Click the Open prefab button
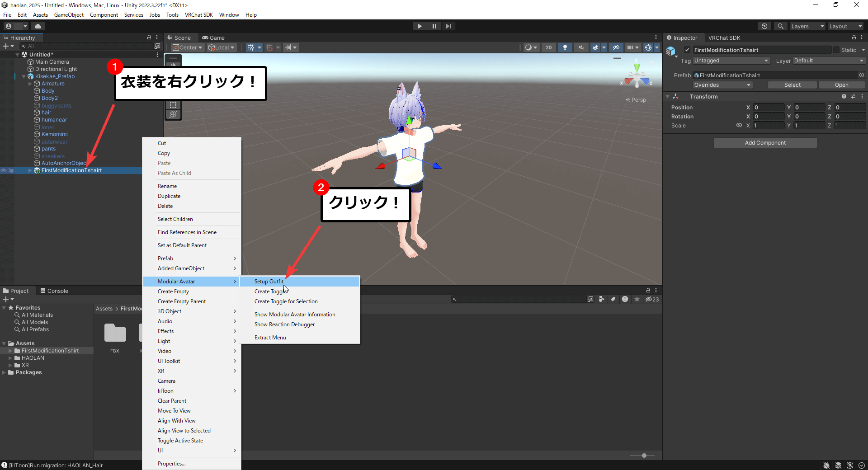 841,85
